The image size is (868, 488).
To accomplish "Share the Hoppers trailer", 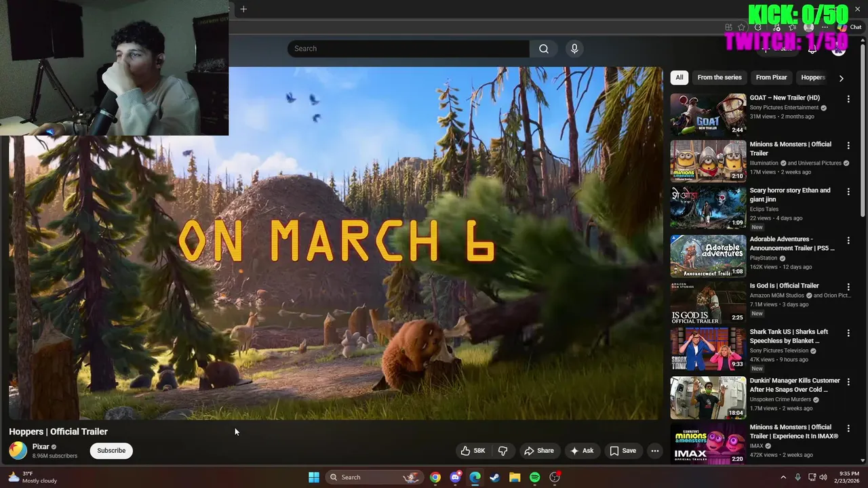I will pos(539,451).
